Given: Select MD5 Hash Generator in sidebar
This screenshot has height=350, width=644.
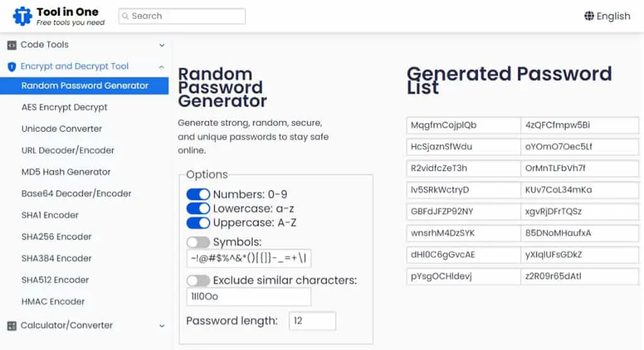Looking at the screenshot, I should click(x=65, y=172).
